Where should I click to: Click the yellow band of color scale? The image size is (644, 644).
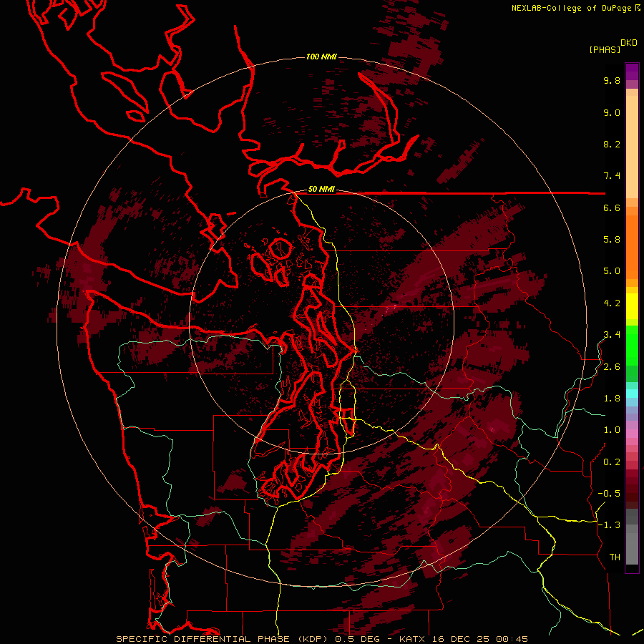pyautogui.click(x=632, y=306)
